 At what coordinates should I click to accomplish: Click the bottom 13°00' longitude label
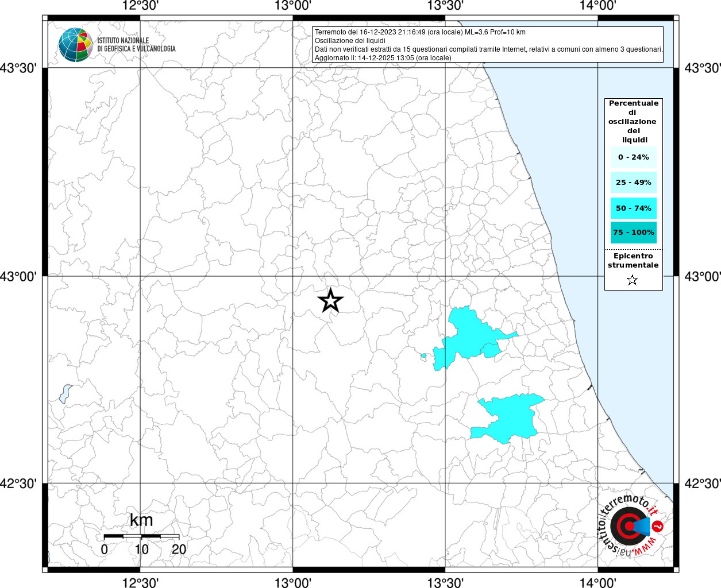pos(293,582)
